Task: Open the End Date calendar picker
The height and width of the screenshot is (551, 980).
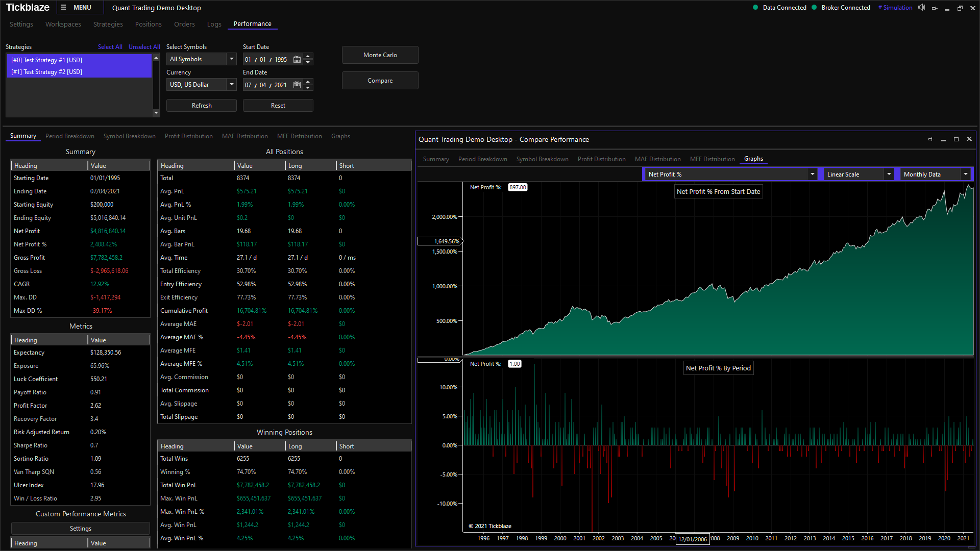Action: click(x=297, y=85)
